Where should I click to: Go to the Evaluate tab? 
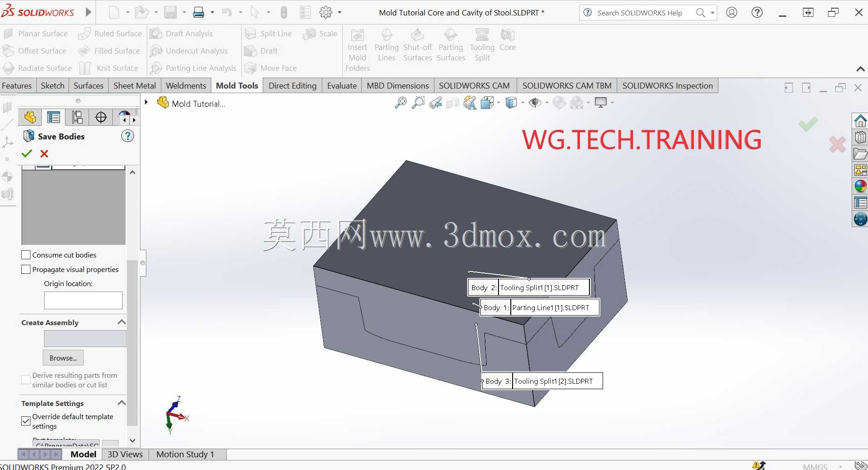(x=342, y=86)
